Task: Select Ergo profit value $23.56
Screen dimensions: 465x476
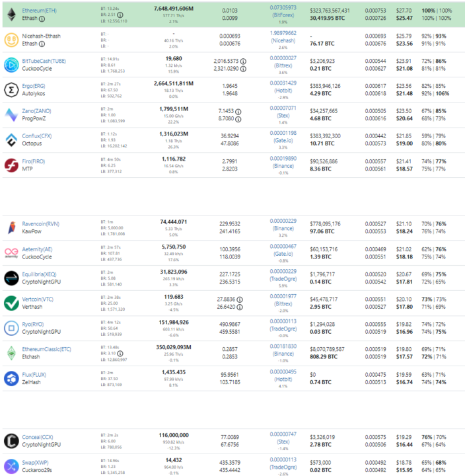Action: click(404, 86)
